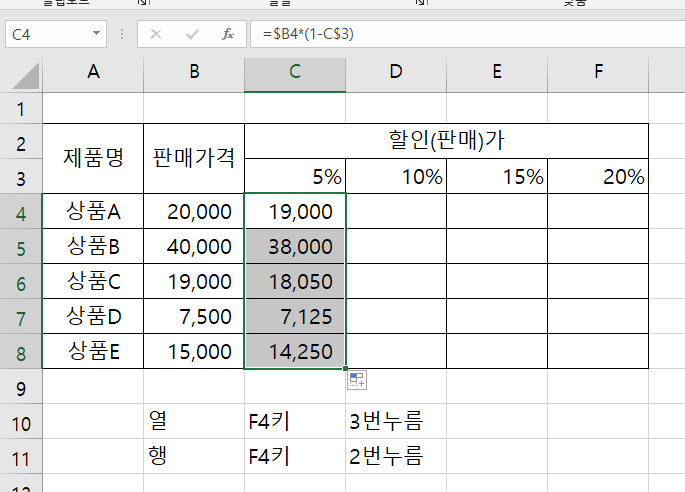
Task: Select the row 9 header
Action: [21, 388]
